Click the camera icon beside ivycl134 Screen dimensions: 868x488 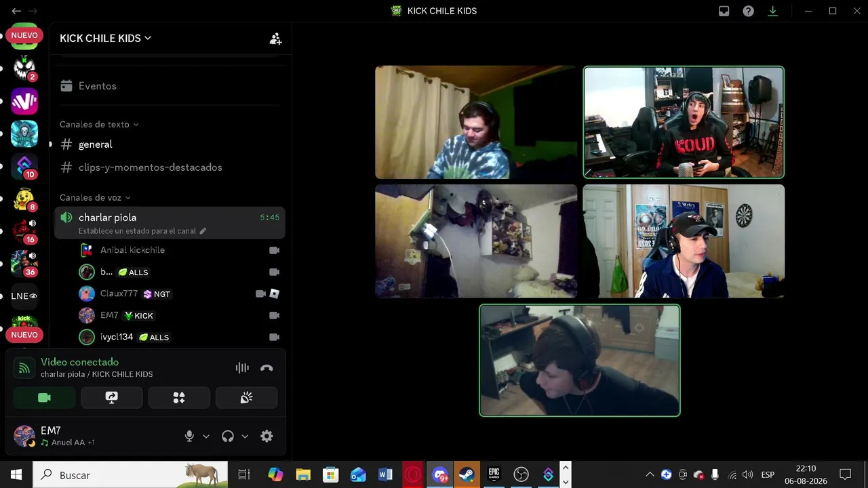274,337
